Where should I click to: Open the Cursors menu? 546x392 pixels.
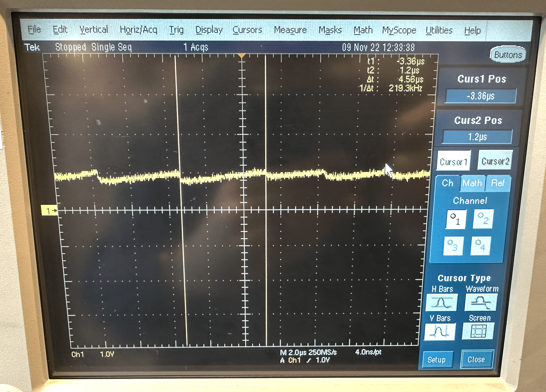[x=247, y=30]
